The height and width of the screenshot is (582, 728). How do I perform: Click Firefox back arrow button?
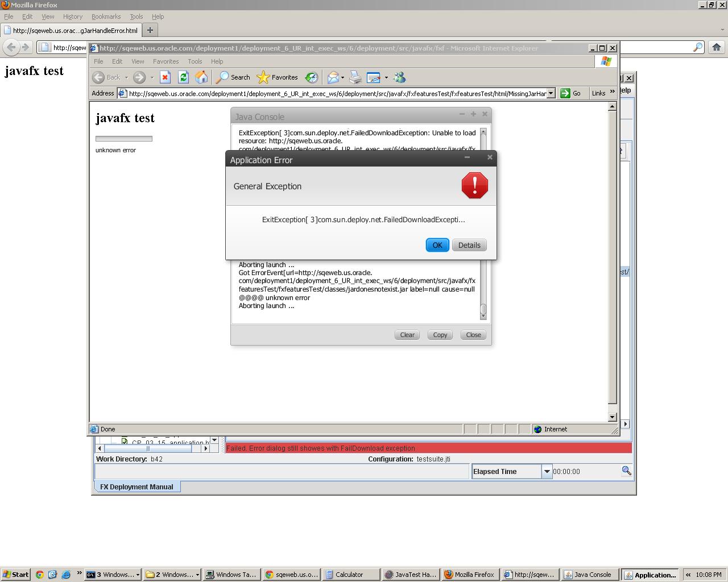(11, 47)
